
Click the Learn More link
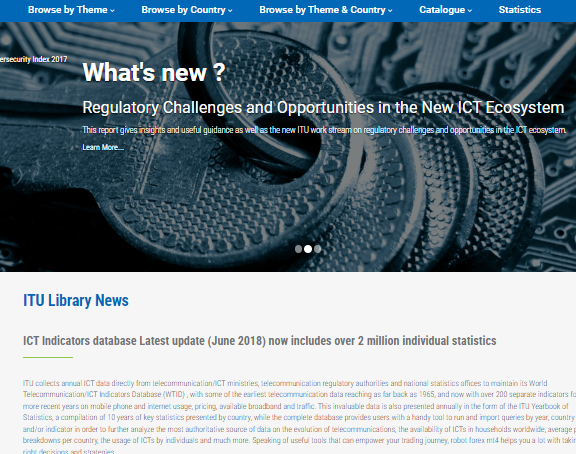pos(103,147)
